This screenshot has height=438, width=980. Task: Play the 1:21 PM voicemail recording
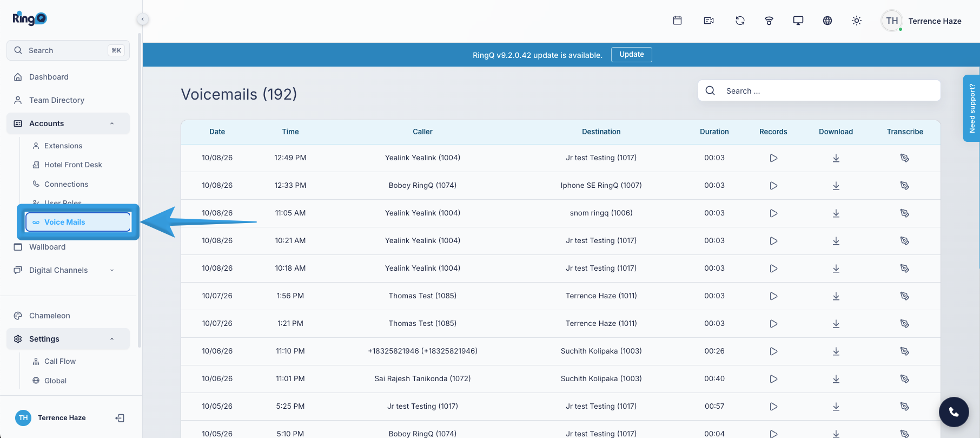[773, 324]
